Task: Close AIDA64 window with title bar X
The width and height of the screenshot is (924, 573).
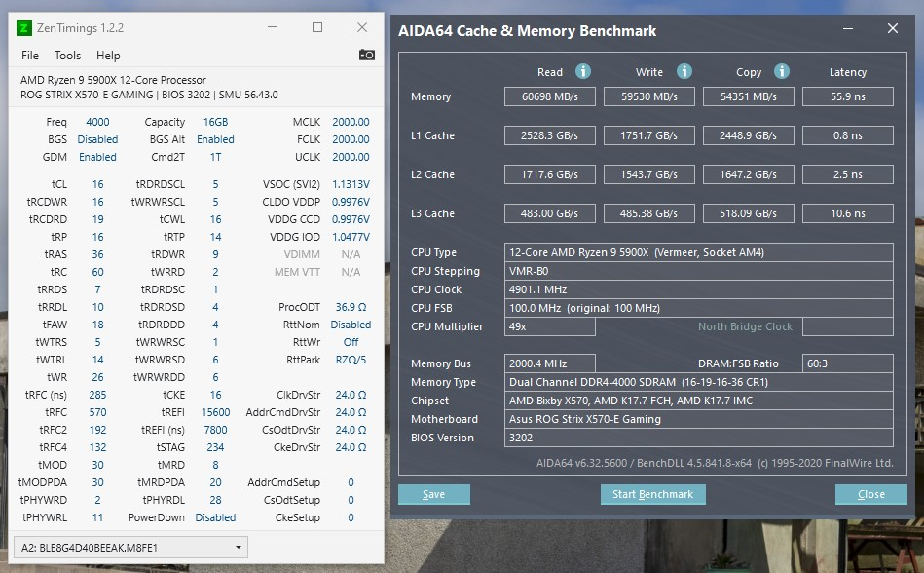Action: 893,28
